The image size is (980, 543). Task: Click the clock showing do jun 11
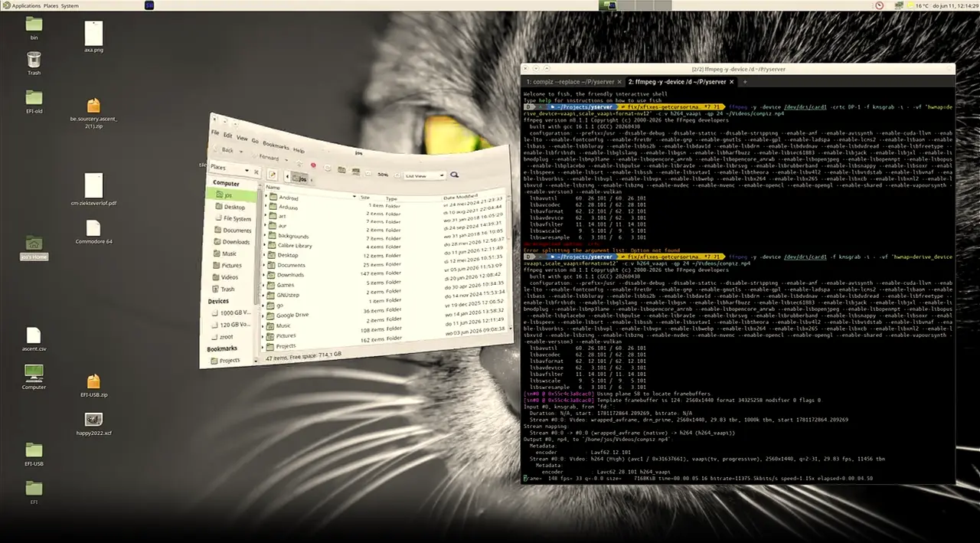click(x=956, y=5)
